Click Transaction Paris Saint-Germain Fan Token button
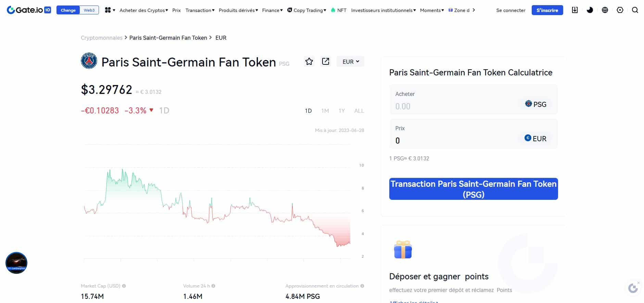This screenshot has width=644, height=303. [473, 189]
